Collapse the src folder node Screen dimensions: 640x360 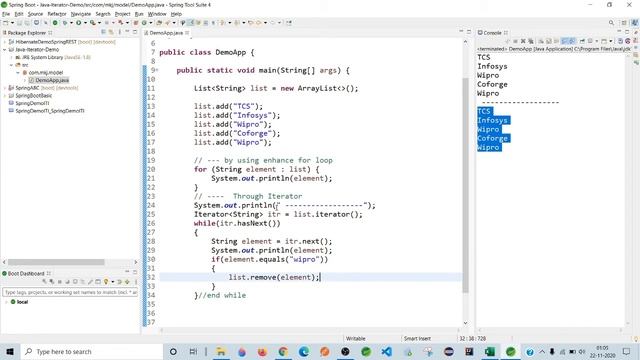click(11, 65)
